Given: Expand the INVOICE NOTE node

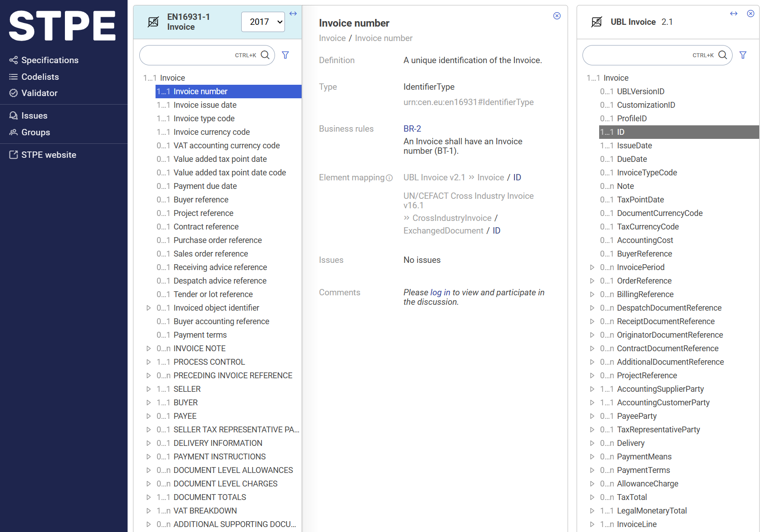Looking at the screenshot, I should click(148, 349).
